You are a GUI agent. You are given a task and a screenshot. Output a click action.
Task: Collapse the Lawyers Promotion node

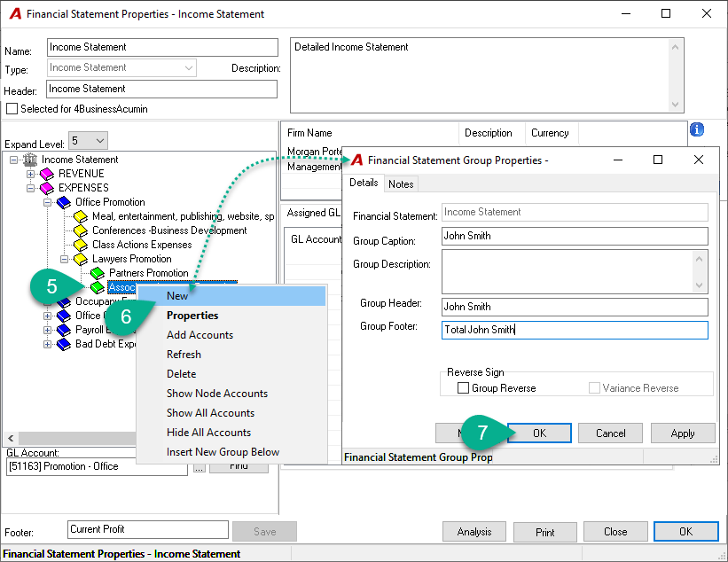(x=64, y=259)
